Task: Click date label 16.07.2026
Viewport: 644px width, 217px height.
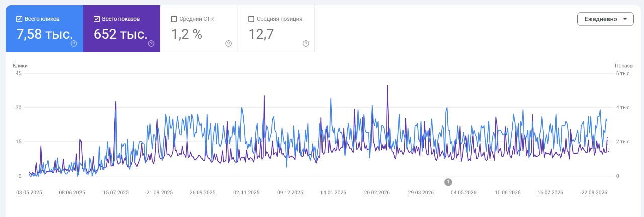Action: (x=550, y=193)
